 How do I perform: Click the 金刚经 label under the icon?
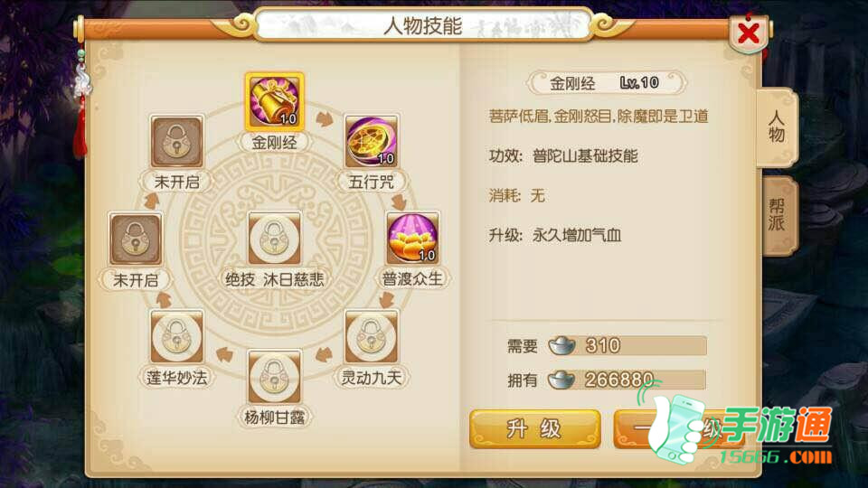click(x=274, y=143)
